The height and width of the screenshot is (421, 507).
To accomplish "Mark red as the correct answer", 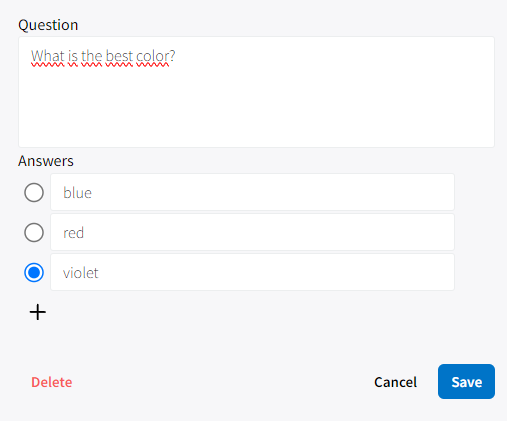I will [34, 232].
